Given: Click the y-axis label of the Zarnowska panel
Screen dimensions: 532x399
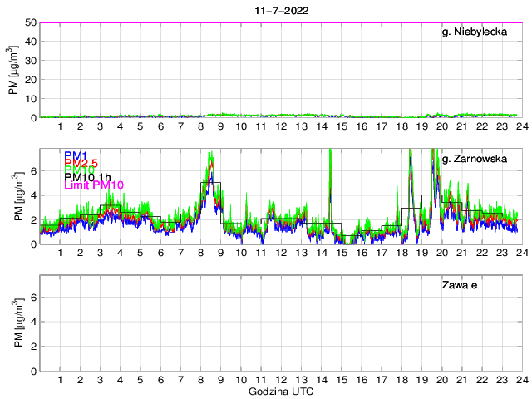Looking at the screenshot, I should 17,197.
